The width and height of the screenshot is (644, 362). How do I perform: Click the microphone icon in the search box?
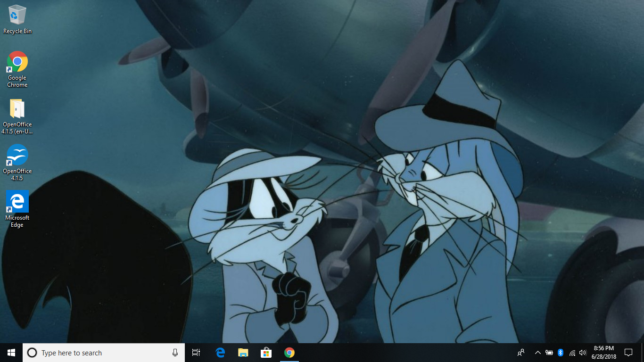coord(175,353)
